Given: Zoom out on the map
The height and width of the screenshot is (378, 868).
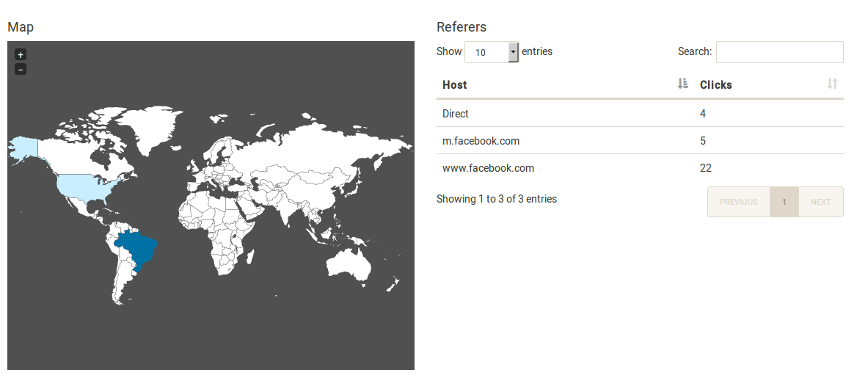Looking at the screenshot, I should 21,69.
